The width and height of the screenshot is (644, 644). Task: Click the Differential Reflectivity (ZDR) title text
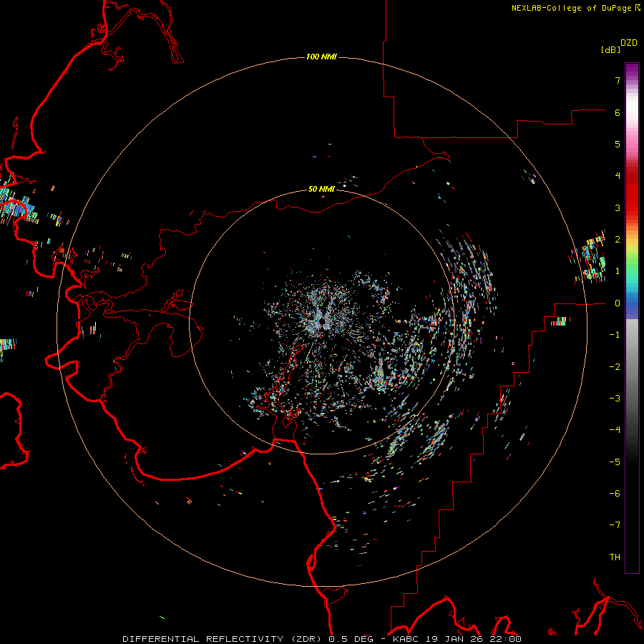pos(223,639)
